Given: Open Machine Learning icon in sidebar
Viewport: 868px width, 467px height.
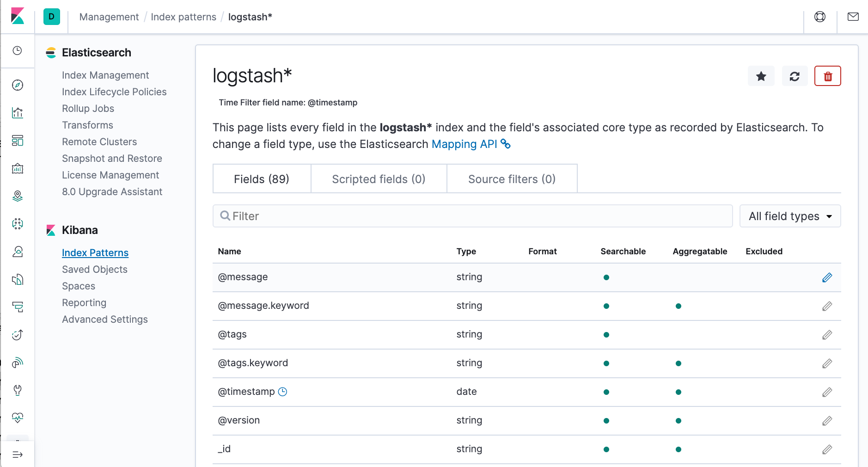Looking at the screenshot, I should point(18,224).
